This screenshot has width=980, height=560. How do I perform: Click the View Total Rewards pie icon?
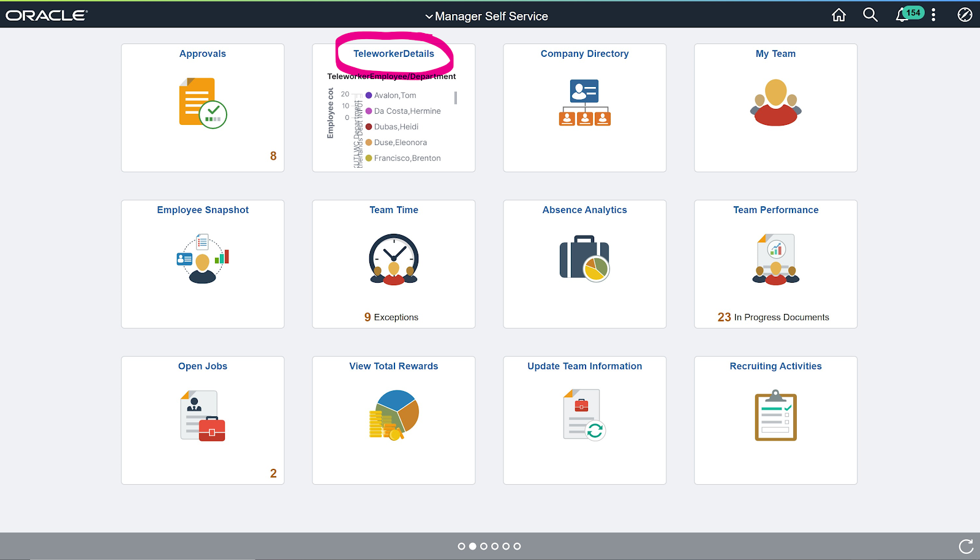tap(394, 415)
